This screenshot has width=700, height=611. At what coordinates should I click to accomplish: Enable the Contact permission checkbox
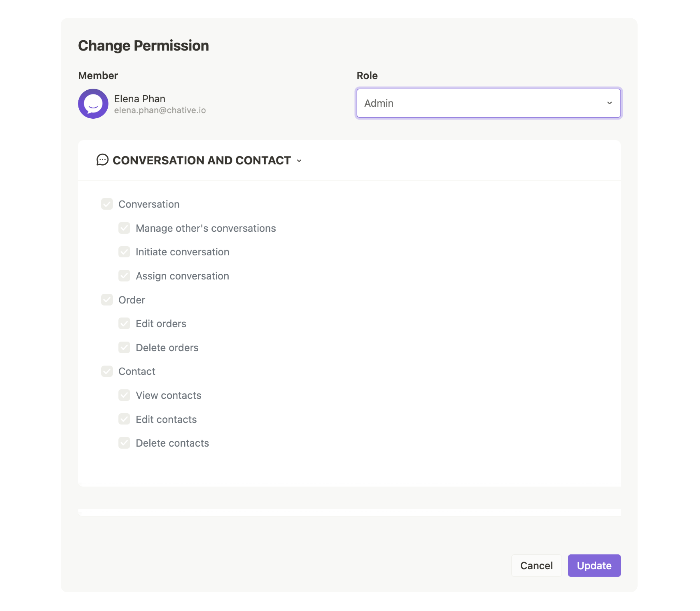point(107,371)
